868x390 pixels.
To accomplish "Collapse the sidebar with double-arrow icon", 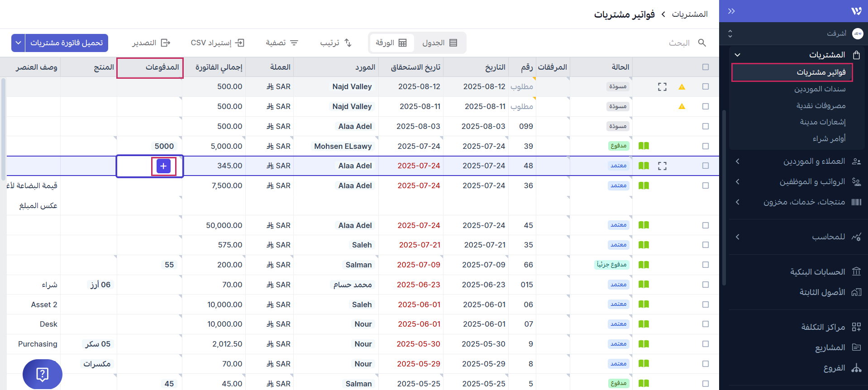I will point(731,11).
